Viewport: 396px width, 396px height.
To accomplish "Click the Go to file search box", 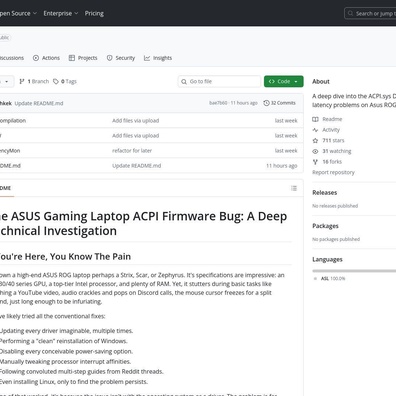I will pos(219,81).
